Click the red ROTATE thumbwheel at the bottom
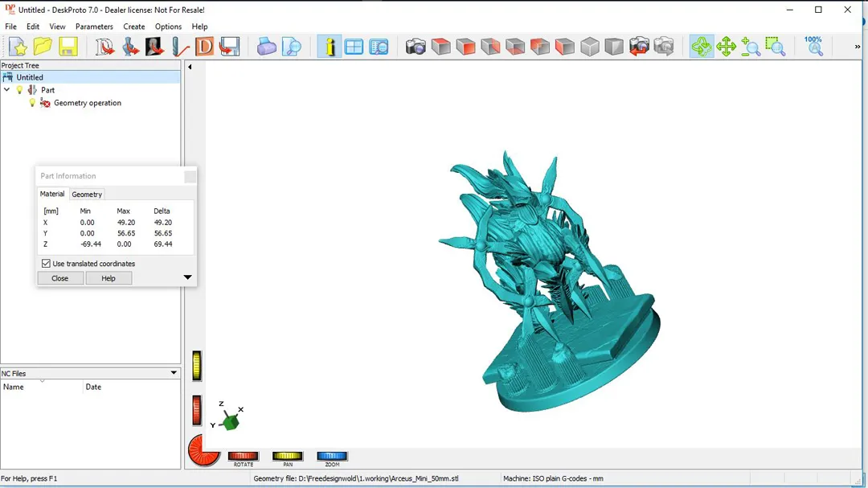This screenshot has width=868, height=488. [x=243, y=456]
